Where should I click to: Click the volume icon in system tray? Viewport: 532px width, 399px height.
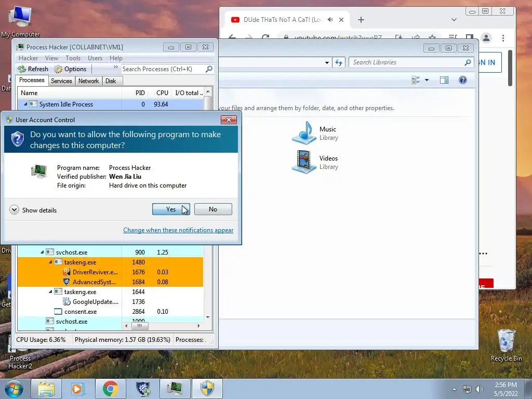(479, 389)
